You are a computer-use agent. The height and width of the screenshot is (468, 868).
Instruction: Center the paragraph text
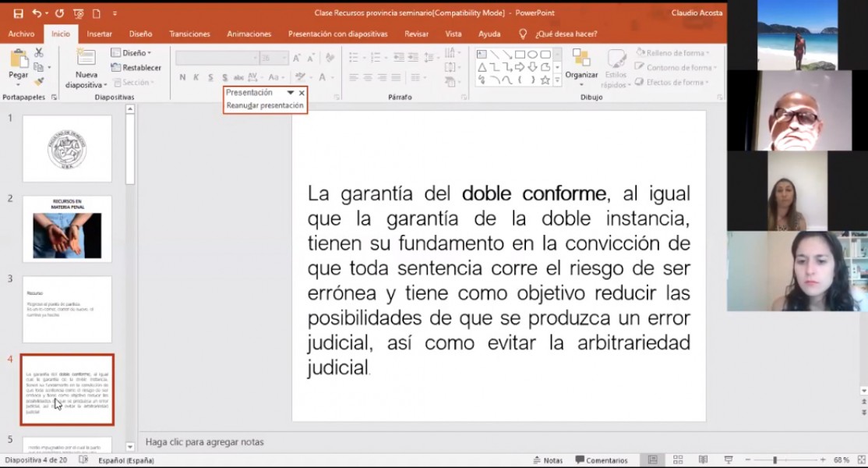point(368,78)
